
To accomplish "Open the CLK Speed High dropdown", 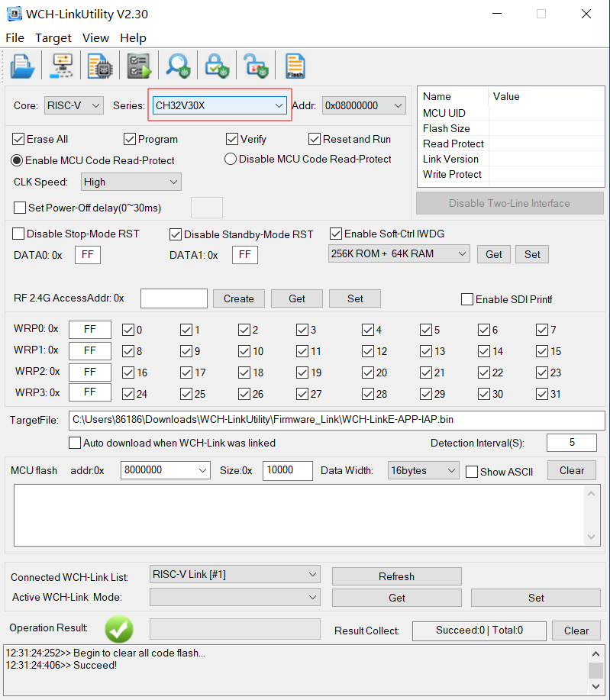I will click(131, 182).
